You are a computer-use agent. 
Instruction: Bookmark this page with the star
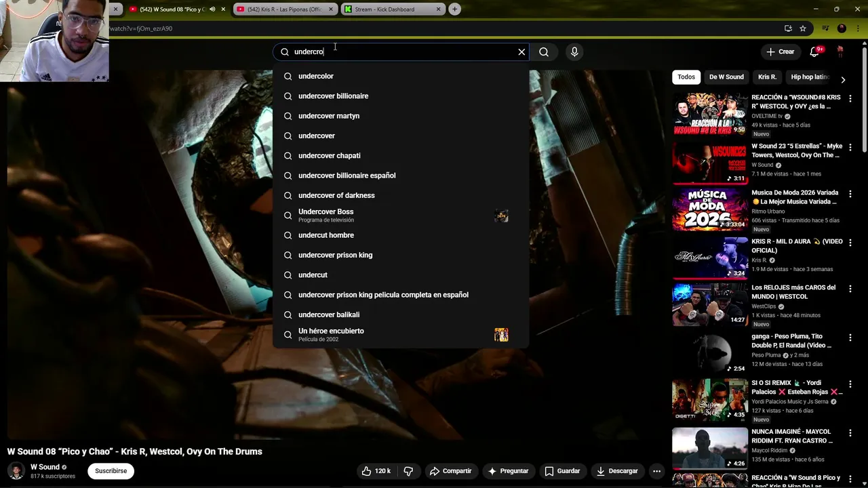pos(803,28)
